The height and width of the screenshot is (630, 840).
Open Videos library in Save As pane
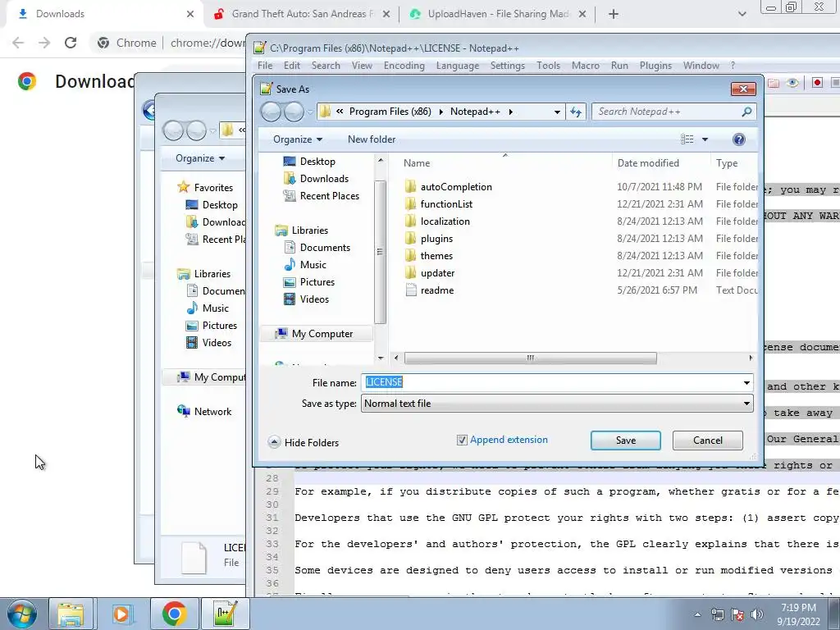tap(314, 299)
